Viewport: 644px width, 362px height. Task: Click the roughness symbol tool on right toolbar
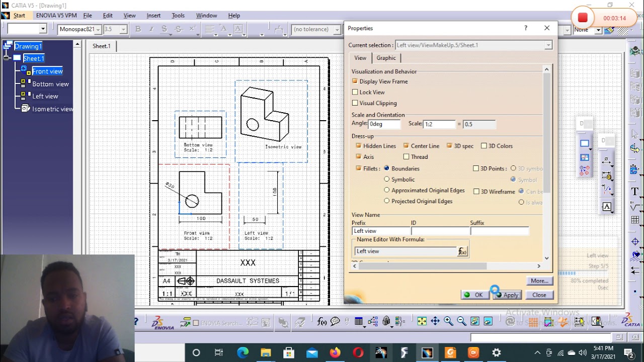click(635, 206)
